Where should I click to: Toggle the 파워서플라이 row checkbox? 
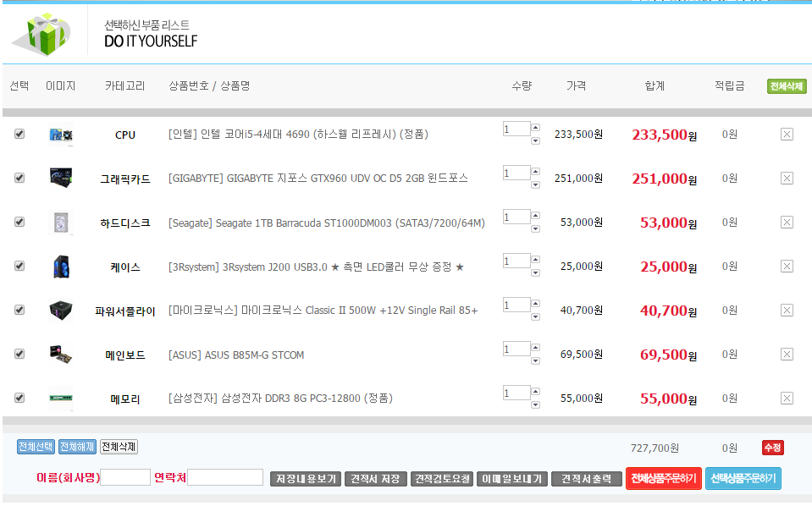tap(19, 310)
